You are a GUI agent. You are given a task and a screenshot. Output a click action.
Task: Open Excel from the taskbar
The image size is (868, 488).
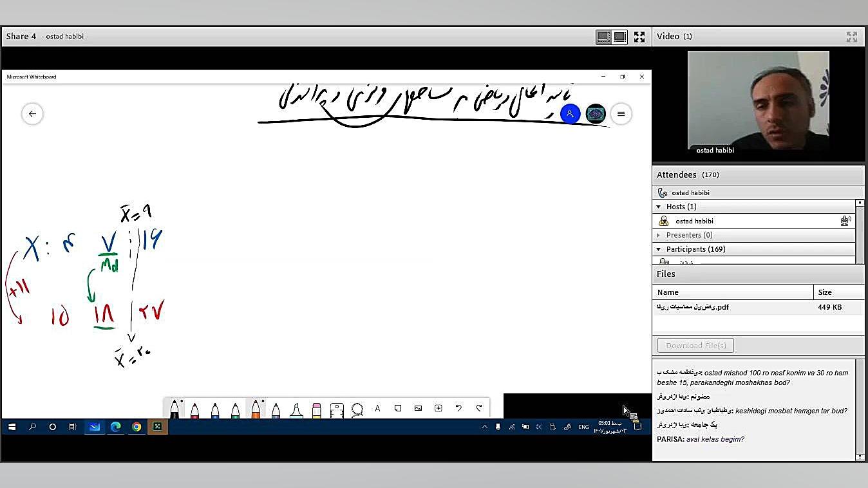157,426
